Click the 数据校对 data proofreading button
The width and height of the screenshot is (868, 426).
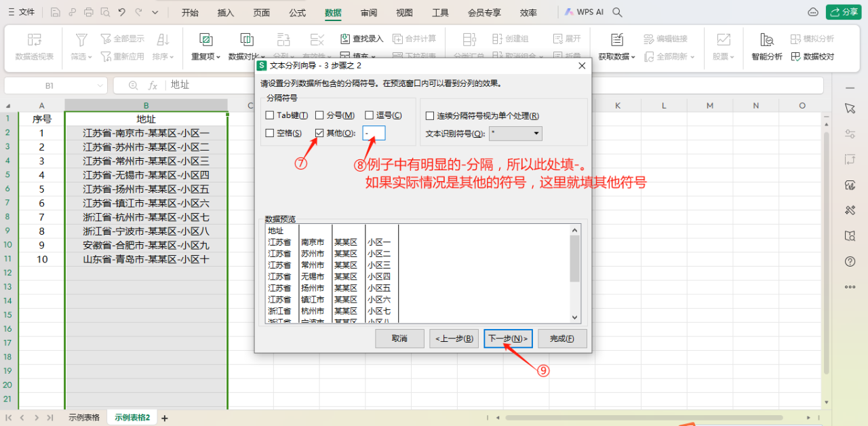tap(812, 56)
